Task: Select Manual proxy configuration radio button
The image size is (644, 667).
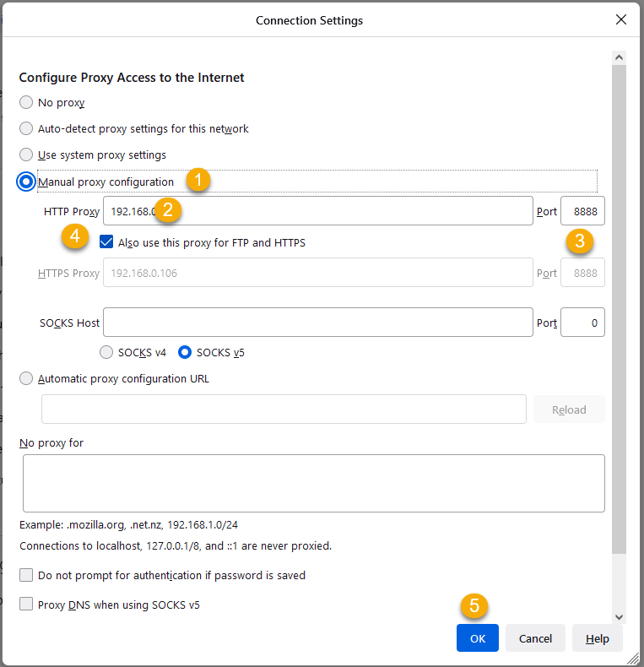Action: click(27, 182)
